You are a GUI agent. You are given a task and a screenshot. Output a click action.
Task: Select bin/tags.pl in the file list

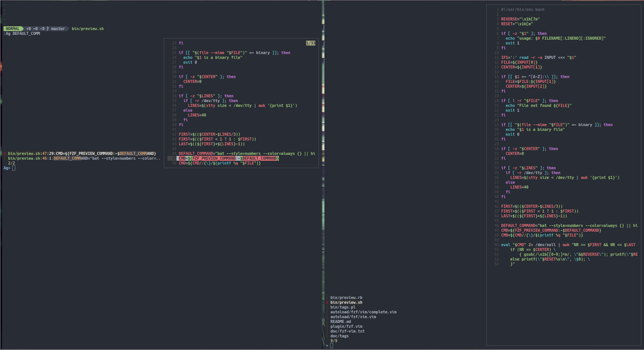coord(343,307)
